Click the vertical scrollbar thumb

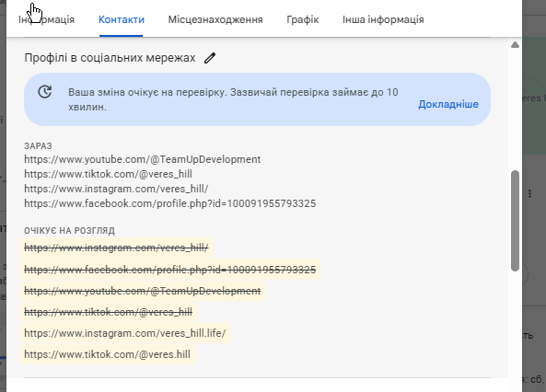tap(515, 220)
